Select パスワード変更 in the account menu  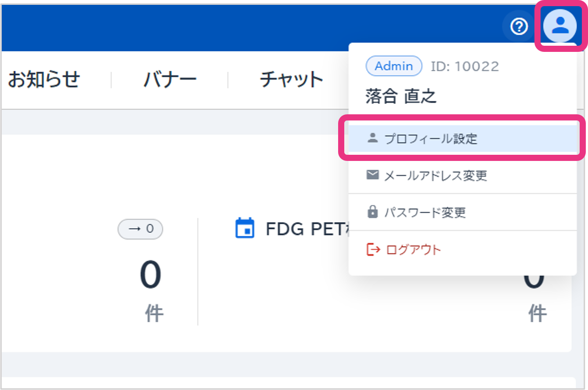click(x=425, y=213)
